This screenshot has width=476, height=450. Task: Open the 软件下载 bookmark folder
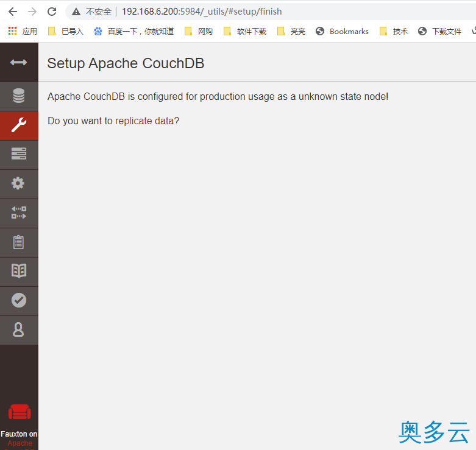[x=245, y=31]
